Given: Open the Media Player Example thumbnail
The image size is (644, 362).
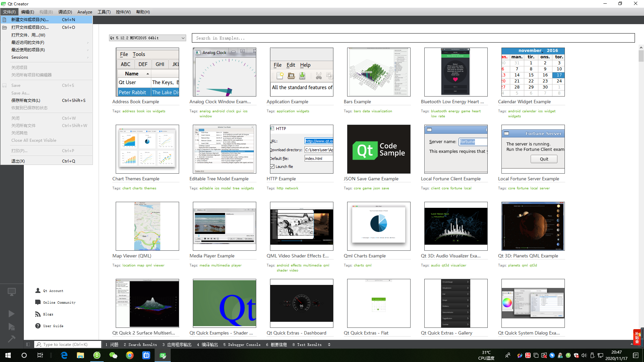Looking at the screenshot, I should tap(224, 226).
